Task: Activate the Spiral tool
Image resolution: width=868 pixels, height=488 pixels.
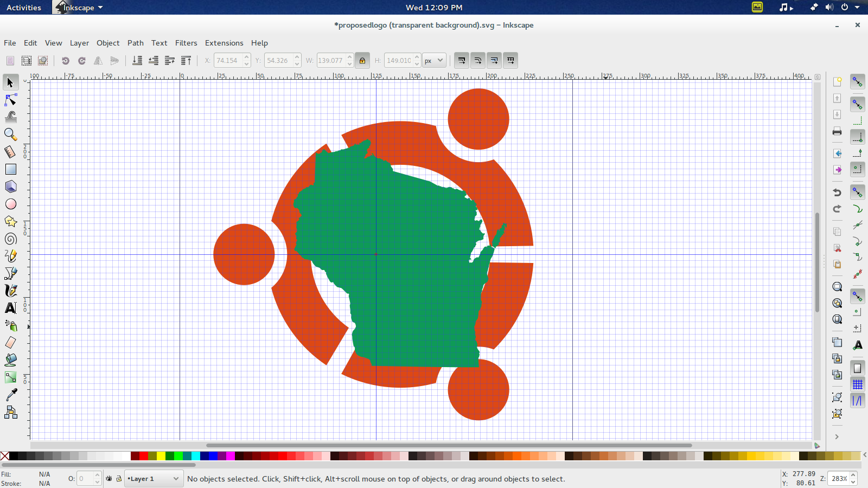Action: click(x=10, y=239)
